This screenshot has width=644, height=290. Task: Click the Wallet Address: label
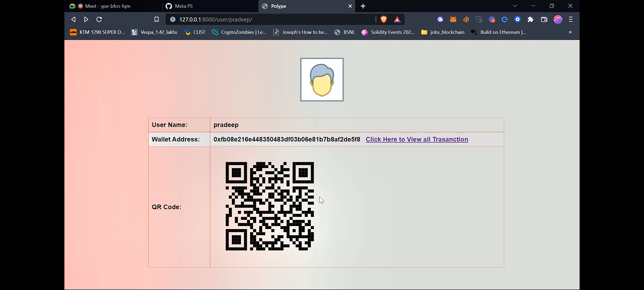(176, 139)
